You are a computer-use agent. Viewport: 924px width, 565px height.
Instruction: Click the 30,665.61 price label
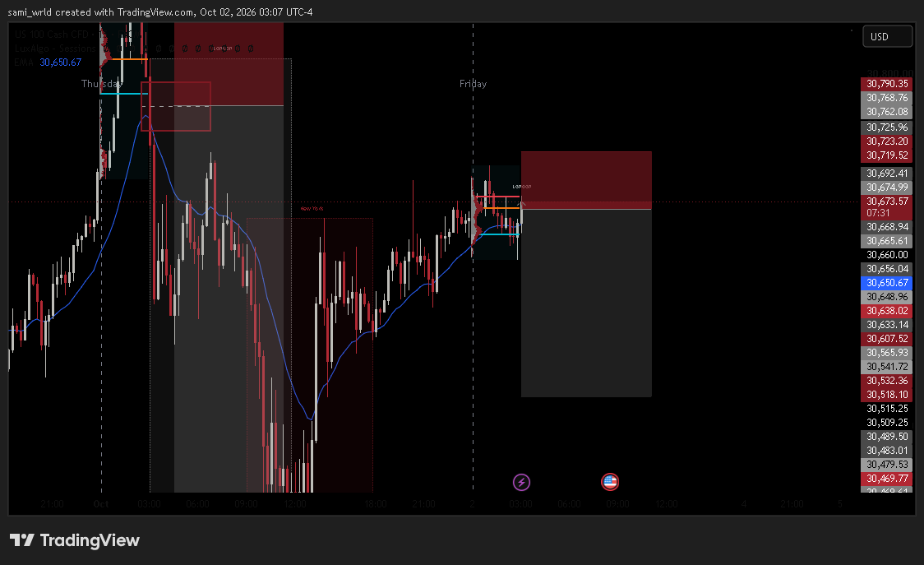tap(887, 241)
